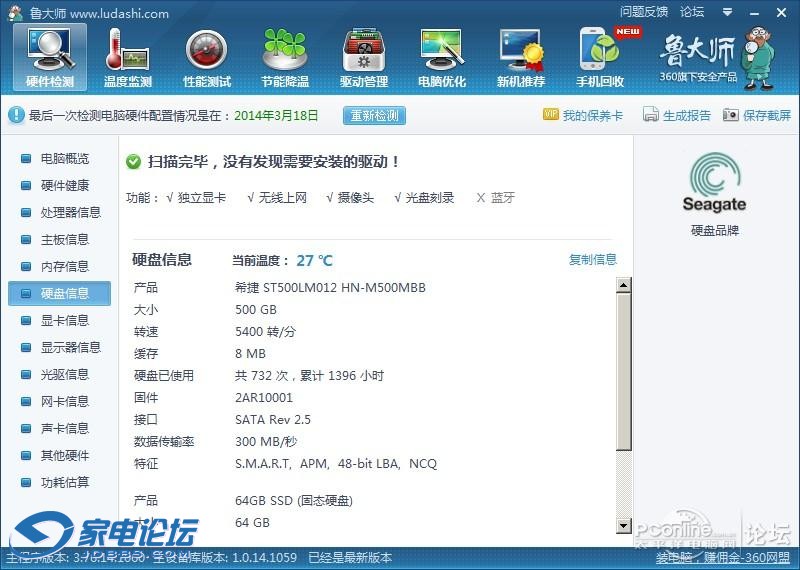Open the 电脑优化 PC optimization tool
800x570 pixels.
click(x=442, y=57)
